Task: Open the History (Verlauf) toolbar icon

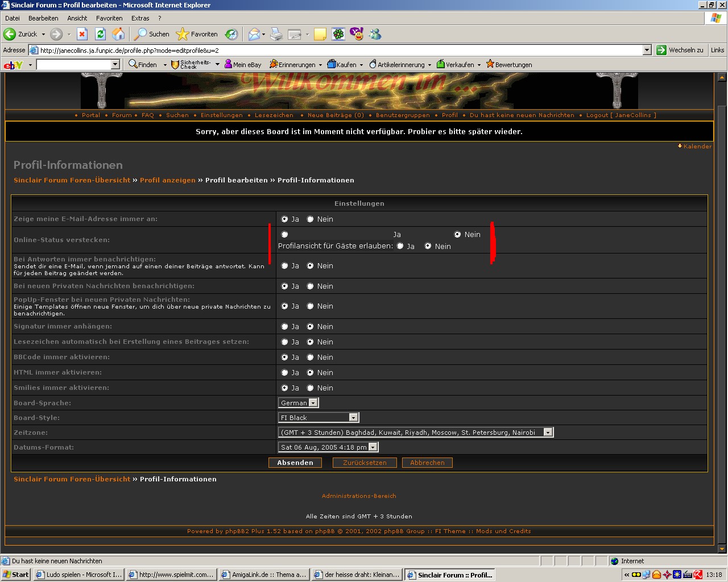Action: point(231,34)
